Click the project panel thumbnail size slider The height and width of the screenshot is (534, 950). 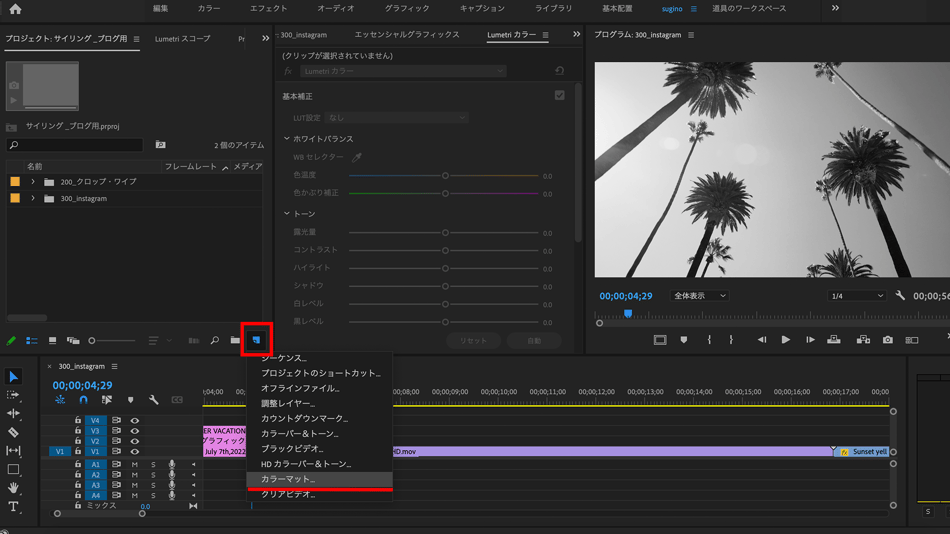[x=93, y=341]
